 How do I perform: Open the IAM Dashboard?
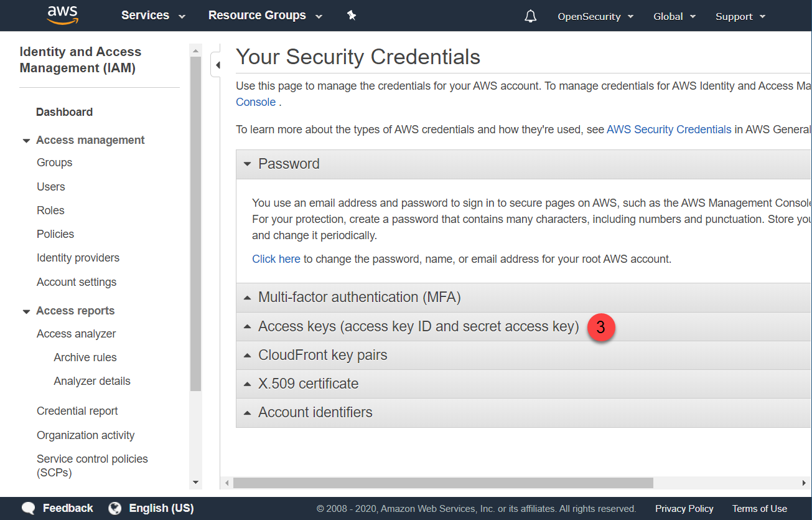tap(64, 112)
